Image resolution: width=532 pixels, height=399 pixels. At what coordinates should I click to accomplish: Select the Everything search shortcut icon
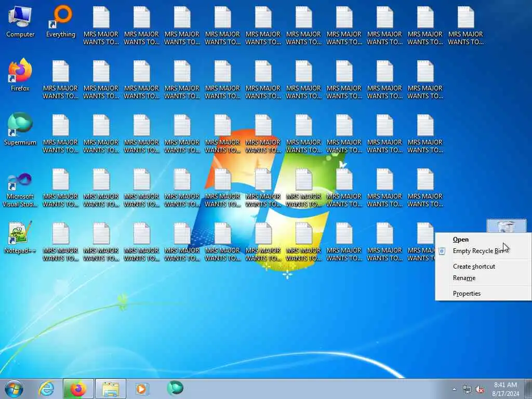61,22
